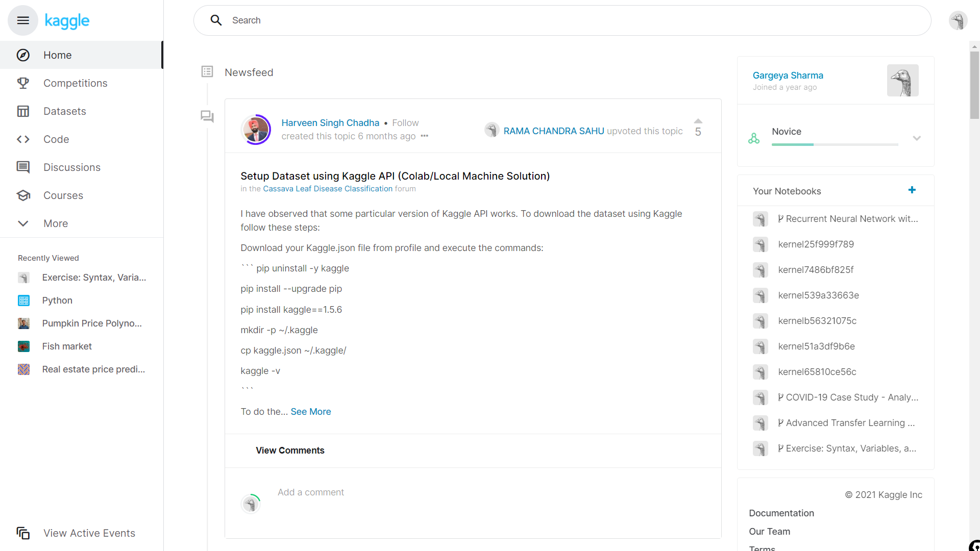Screen dimensions: 980x551
Task: Expand the Novice progression chevron
Action: coord(917,138)
